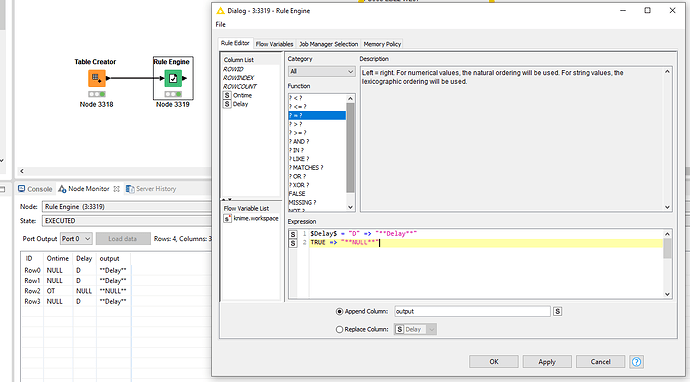Click expression line 2 TRUE rule
The width and height of the screenshot is (690, 382).
click(345, 243)
